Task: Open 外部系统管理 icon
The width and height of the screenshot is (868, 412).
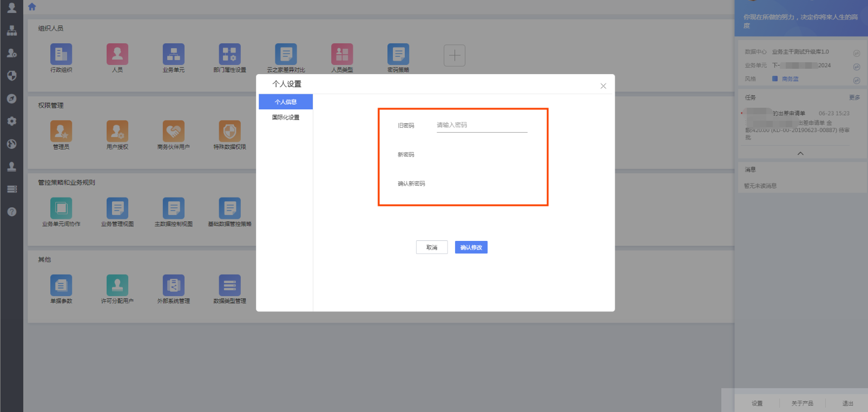Action: point(174,285)
